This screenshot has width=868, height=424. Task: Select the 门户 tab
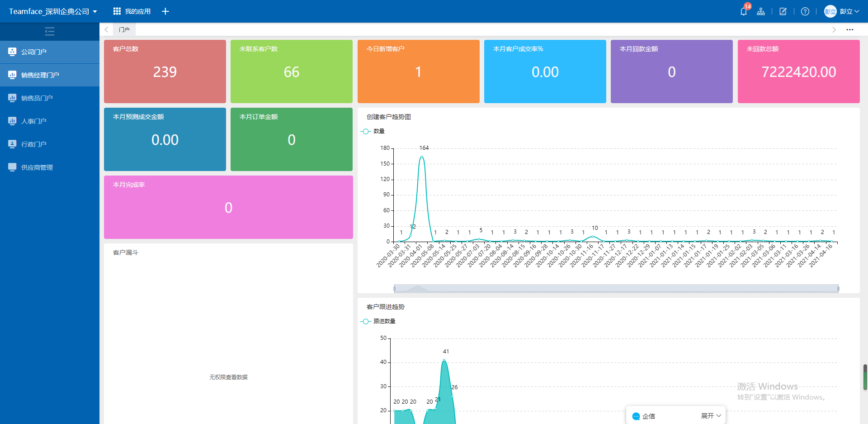[x=124, y=29]
